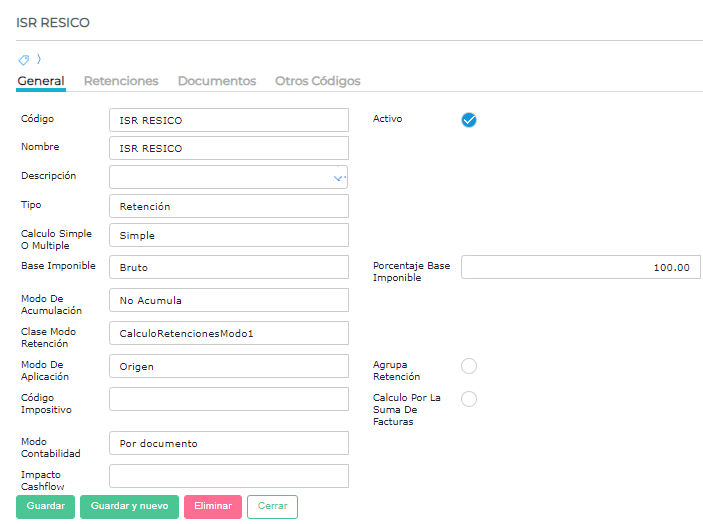Select the General tab
Viewport: 703px width, 524px height.
point(41,81)
